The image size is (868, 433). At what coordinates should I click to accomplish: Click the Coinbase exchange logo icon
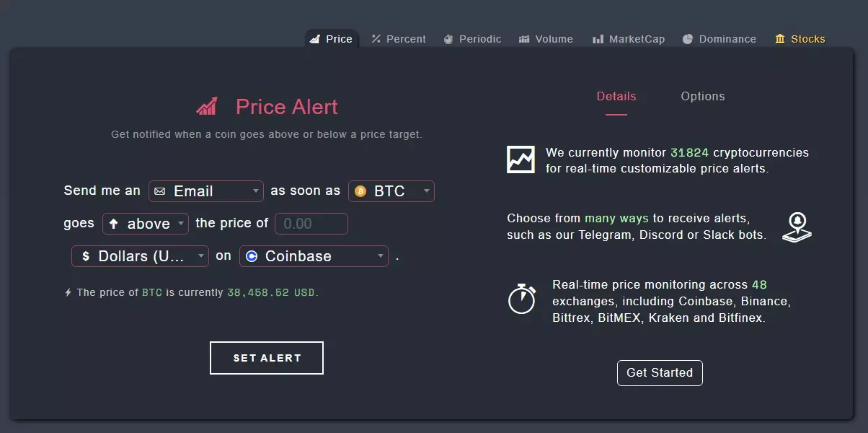click(252, 256)
